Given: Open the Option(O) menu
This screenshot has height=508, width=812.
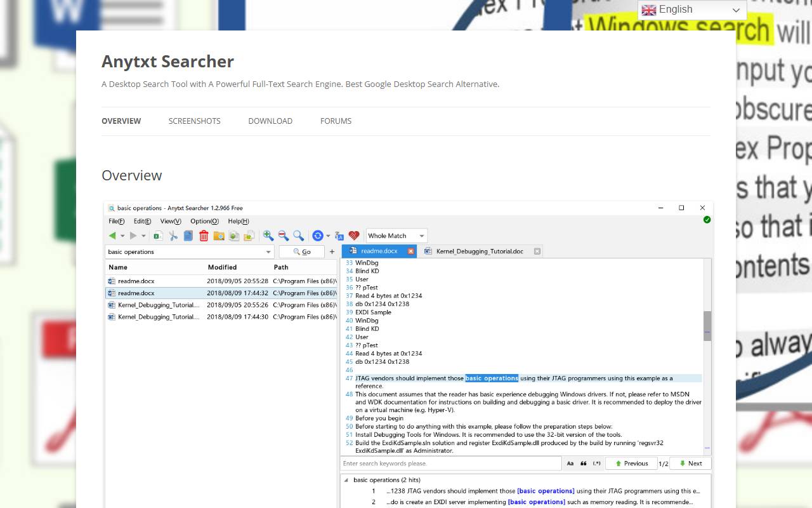Looking at the screenshot, I should click(204, 221).
